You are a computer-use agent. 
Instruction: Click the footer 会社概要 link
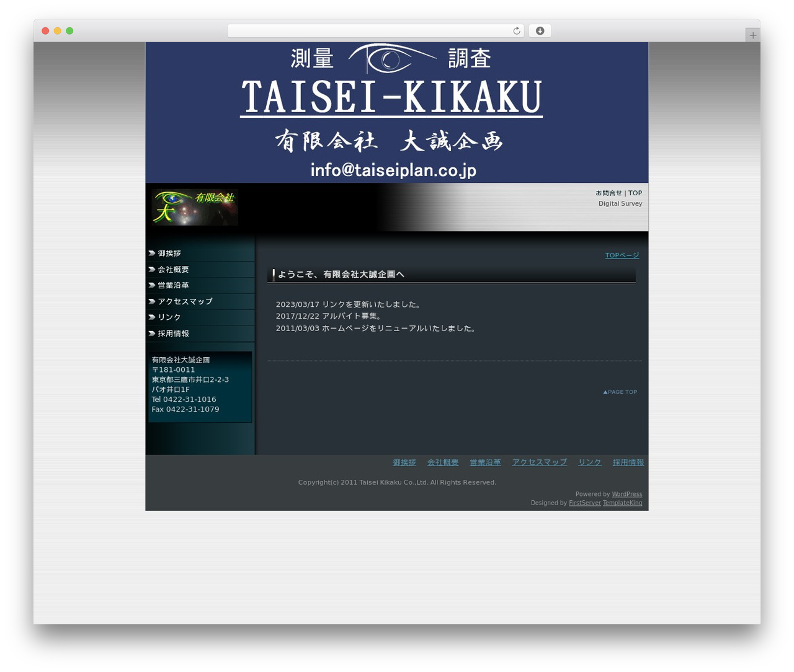(x=443, y=462)
